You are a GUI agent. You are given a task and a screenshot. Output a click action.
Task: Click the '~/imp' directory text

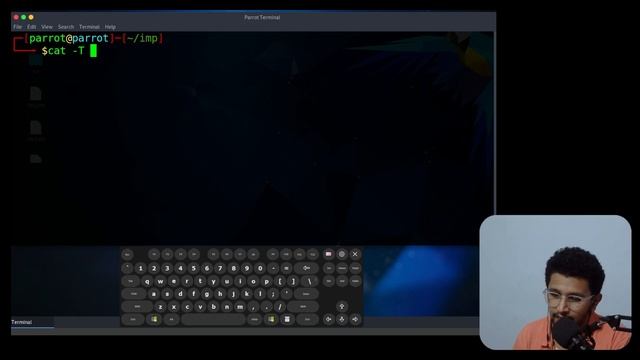coord(142,38)
